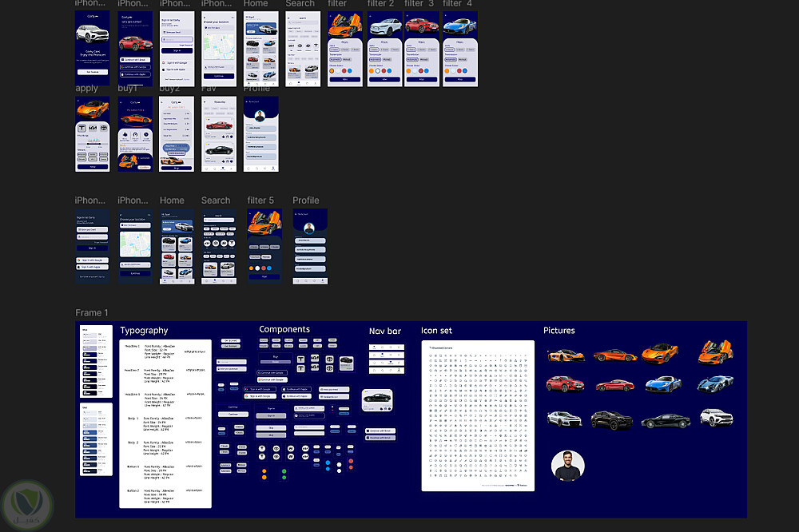Select the splash frame showing white SUV
Viewport: 799px width, 532px height.
point(92,49)
